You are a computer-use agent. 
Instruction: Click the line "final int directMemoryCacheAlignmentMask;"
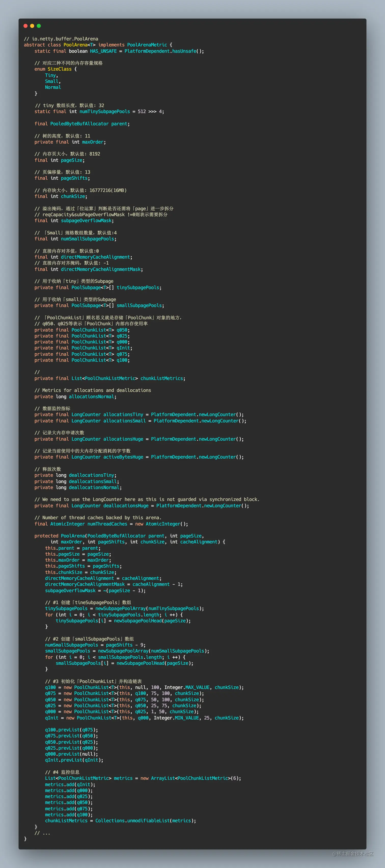[x=89, y=269]
